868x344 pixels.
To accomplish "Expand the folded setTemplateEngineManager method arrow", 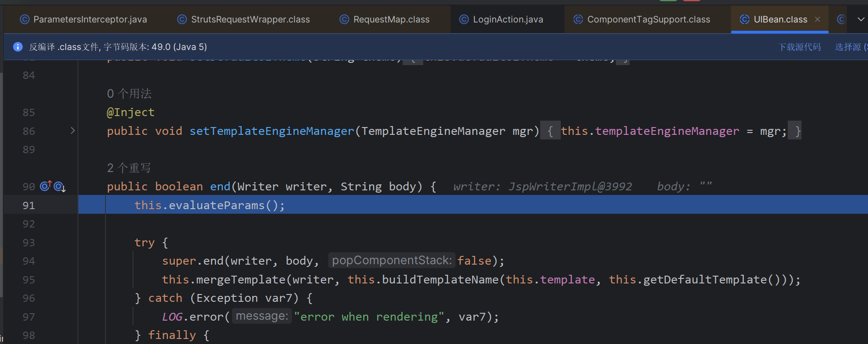I will pyautogui.click(x=72, y=131).
